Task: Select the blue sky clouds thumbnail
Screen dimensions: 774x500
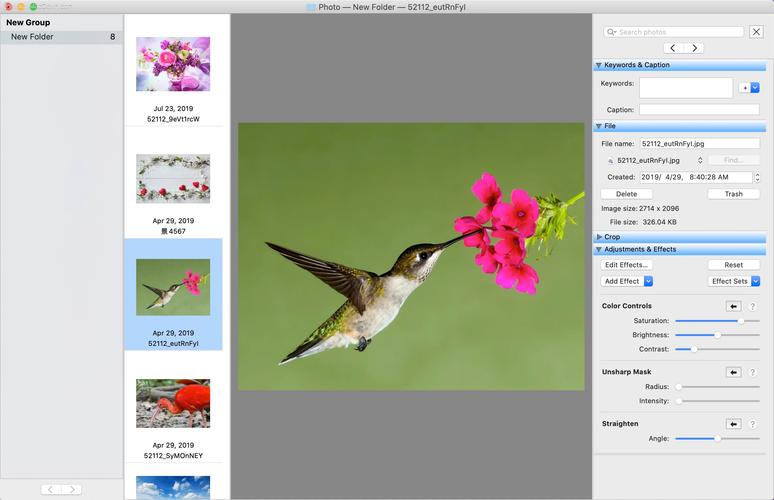Action: pos(173,488)
